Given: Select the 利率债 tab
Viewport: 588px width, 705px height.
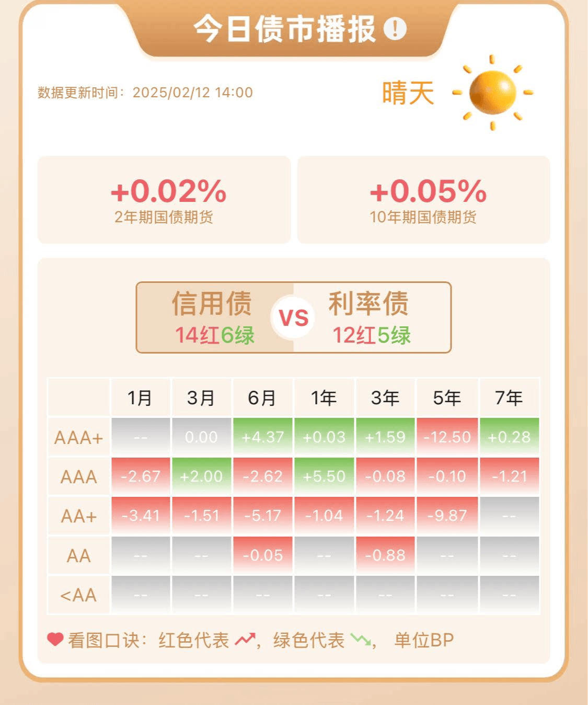Looking at the screenshot, I should pos(372,317).
